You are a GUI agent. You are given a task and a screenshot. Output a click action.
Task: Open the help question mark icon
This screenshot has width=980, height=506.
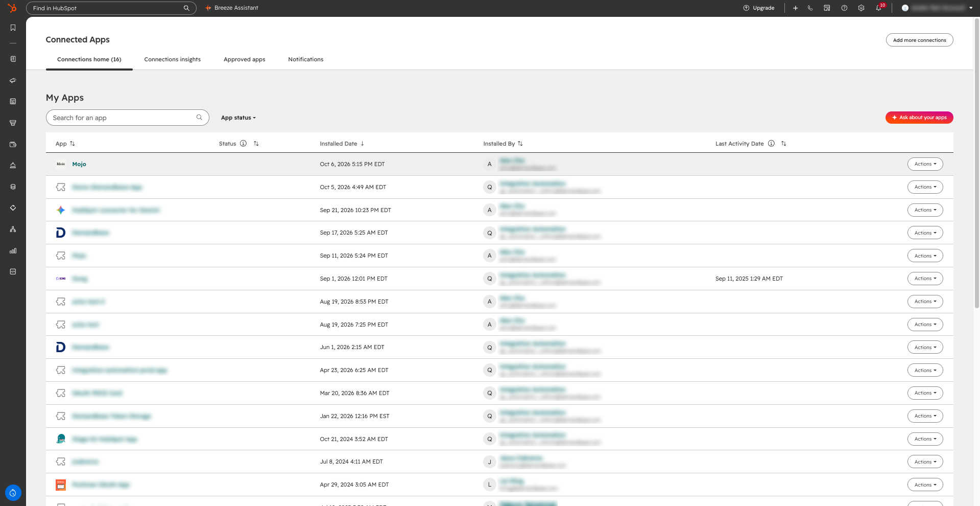click(844, 8)
